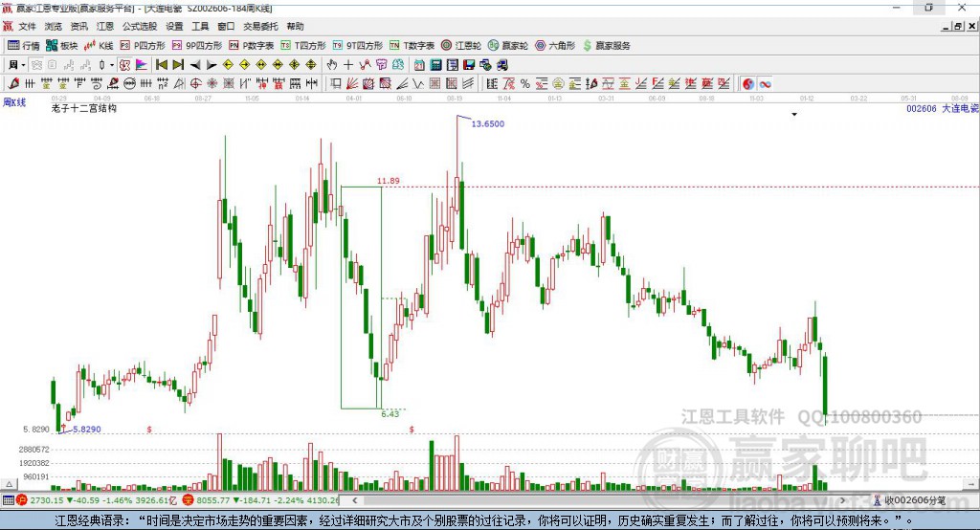This screenshot has width=980, height=530.
Task: Open 赢家服务 with the dollar icon
Action: point(606,46)
